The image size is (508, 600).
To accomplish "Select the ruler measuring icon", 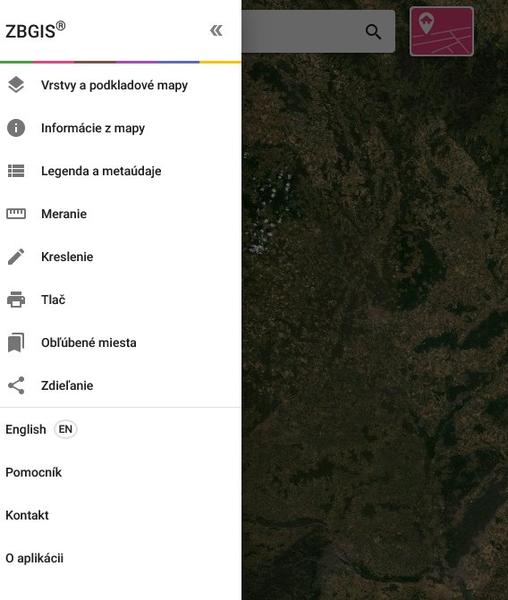I will 16,214.
